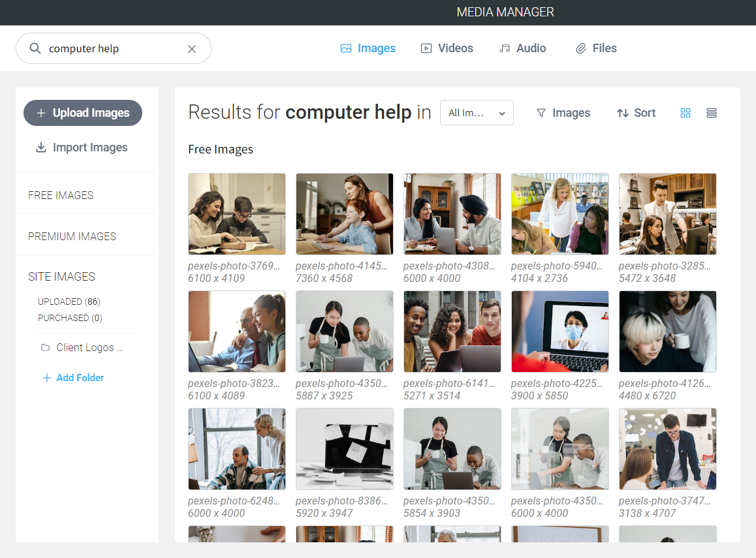Click the Import Images download icon
Viewport: 756px width, 558px height.
[41, 147]
